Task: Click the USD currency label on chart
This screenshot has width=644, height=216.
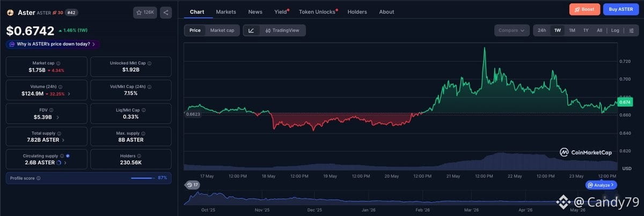Action: point(626,168)
